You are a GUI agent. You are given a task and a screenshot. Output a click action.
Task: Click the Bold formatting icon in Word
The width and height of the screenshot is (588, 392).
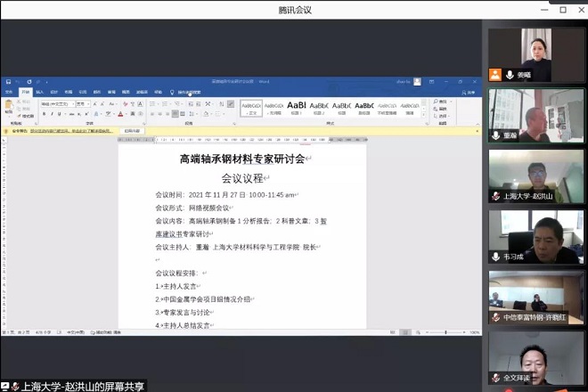tap(43, 114)
